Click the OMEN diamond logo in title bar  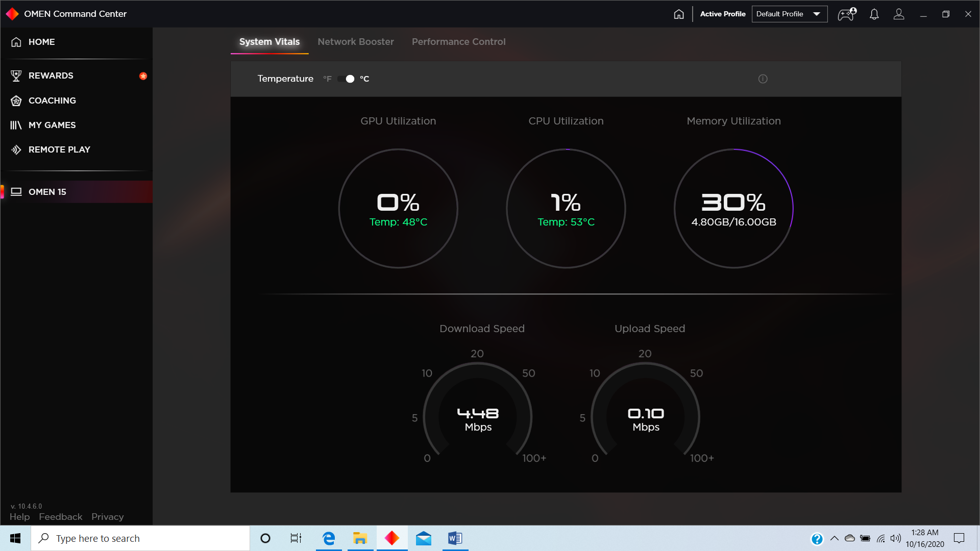[12, 14]
